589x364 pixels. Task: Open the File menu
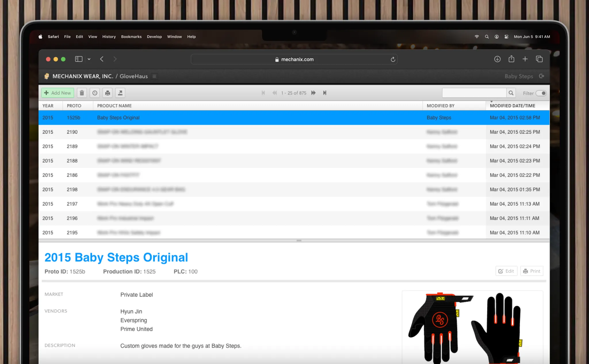click(x=67, y=37)
